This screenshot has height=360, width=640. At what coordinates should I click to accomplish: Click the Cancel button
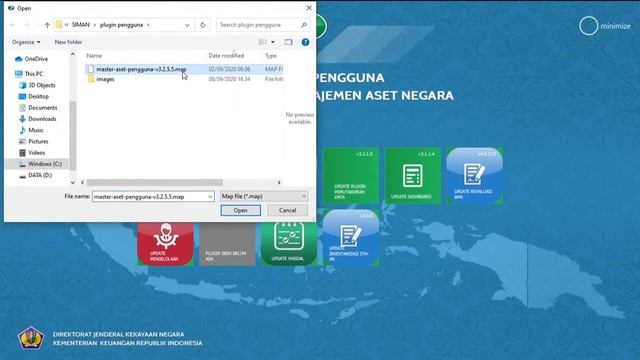click(287, 210)
